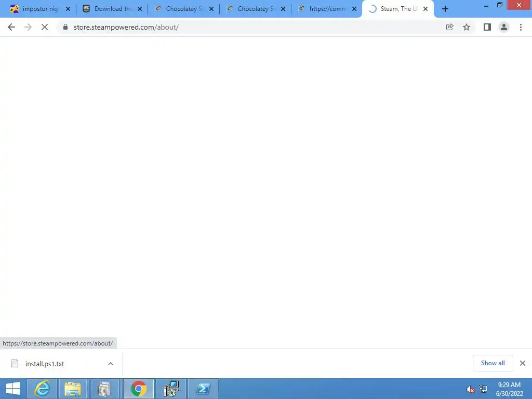This screenshot has width=532, height=399.
Task: Go back to the previous page
Action: click(11, 27)
